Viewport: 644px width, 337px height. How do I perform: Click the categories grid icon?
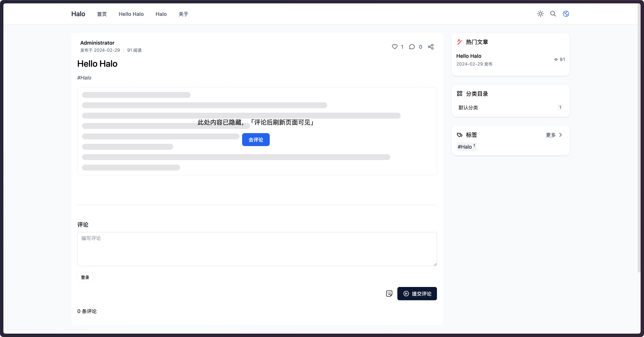(460, 94)
